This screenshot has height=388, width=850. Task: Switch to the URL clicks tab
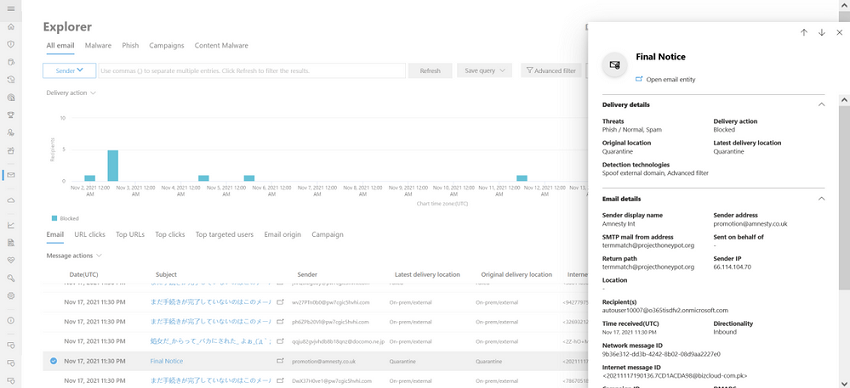pyautogui.click(x=89, y=235)
